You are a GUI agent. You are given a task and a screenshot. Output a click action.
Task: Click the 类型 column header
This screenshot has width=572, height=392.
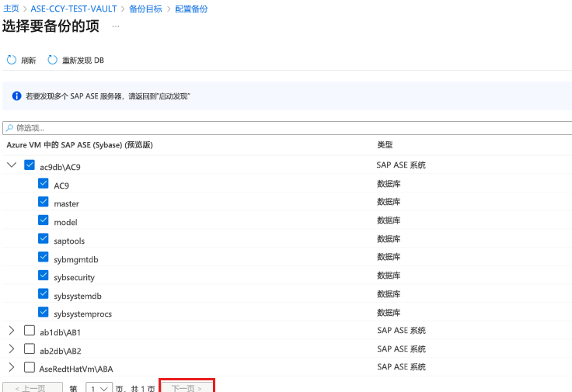[385, 145]
